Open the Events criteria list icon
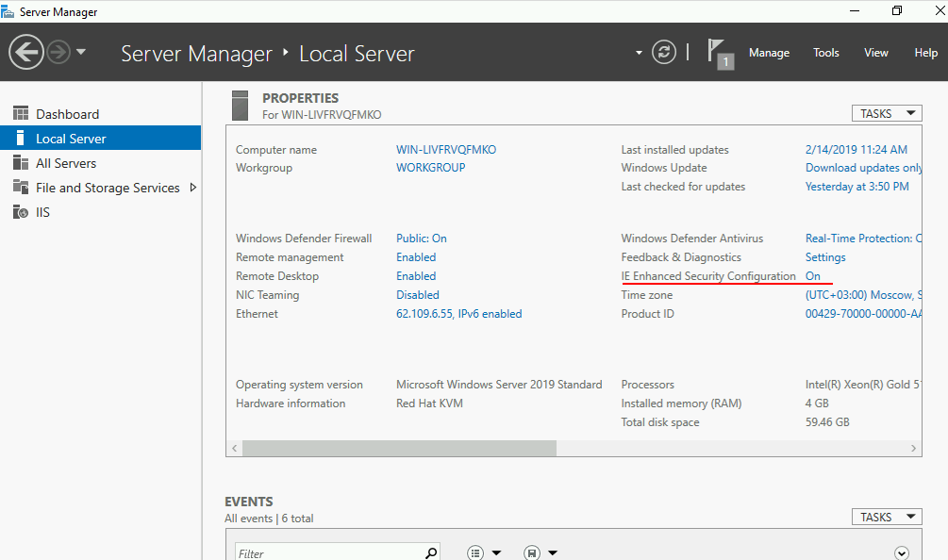This screenshot has width=948, height=560. [475, 552]
